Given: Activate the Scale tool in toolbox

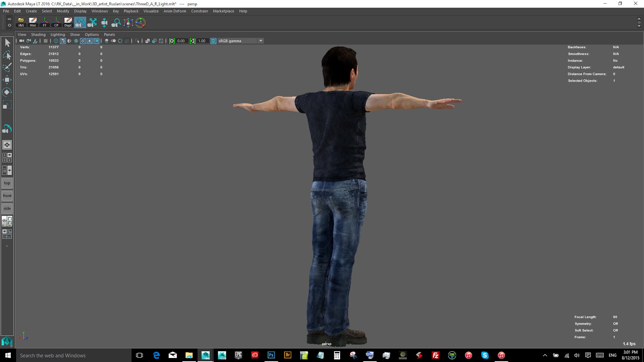Looking at the screenshot, I should [x=7, y=105].
